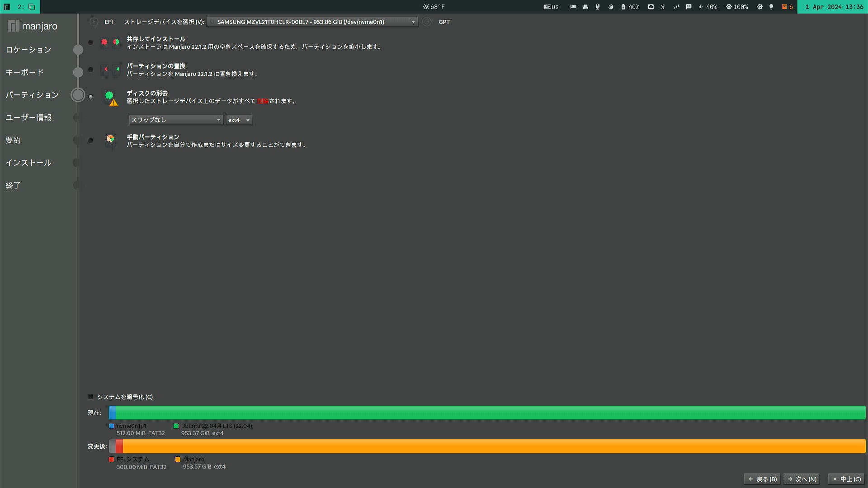Click the sun icon left of lightbulb
Screen dimensions: 868x488
(759, 7)
